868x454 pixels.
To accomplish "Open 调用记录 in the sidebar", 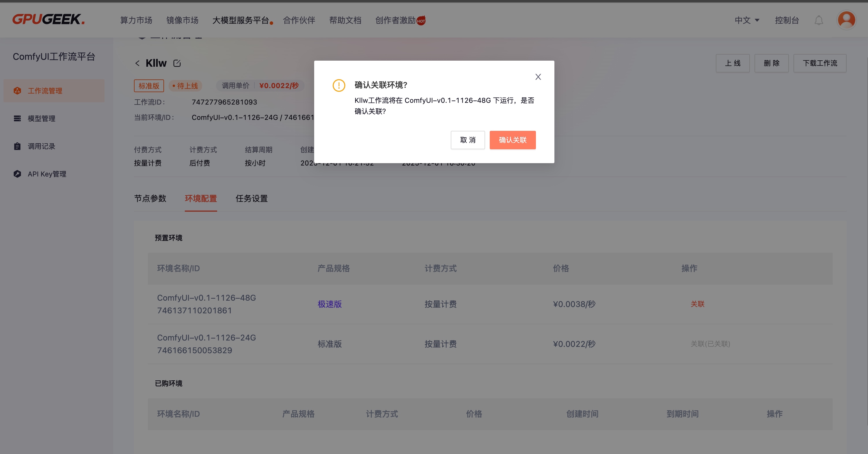I will tap(42, 146).
